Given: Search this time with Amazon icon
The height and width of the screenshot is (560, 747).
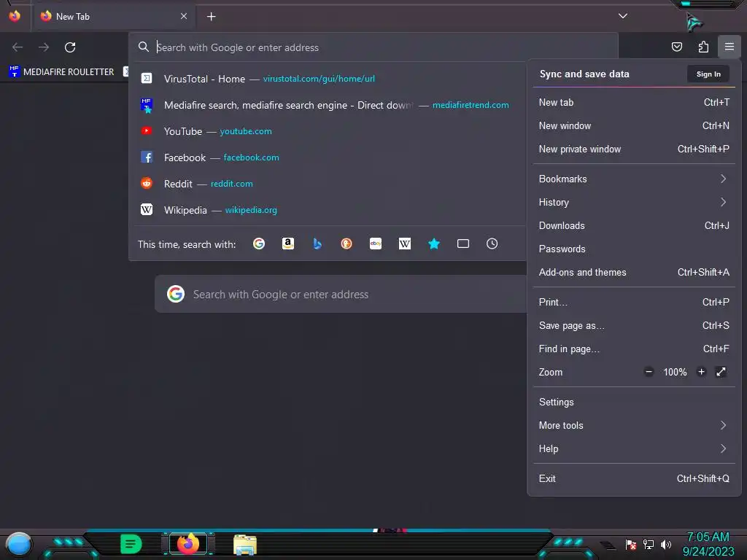Looking at the screenshot, I should [x=287, y=244].
